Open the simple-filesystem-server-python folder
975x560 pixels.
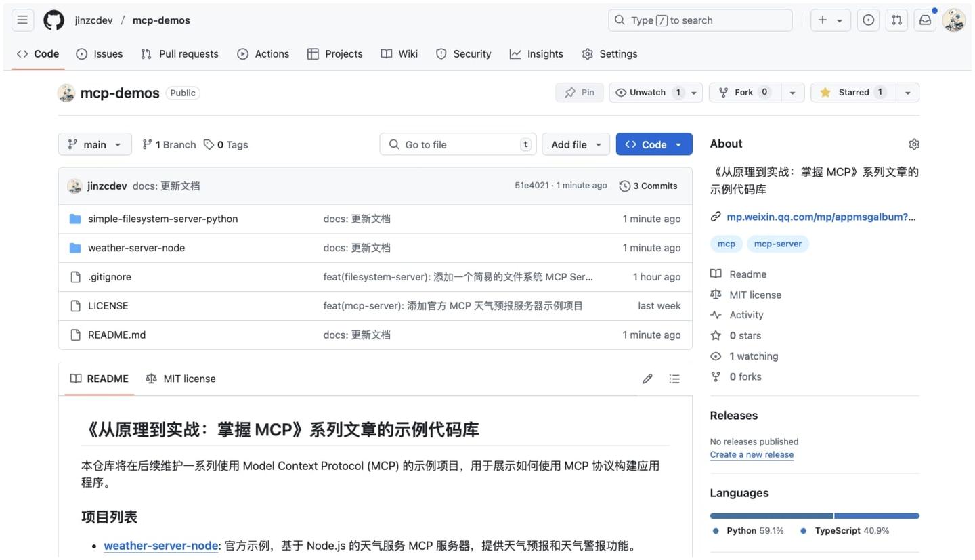point(162,219)
